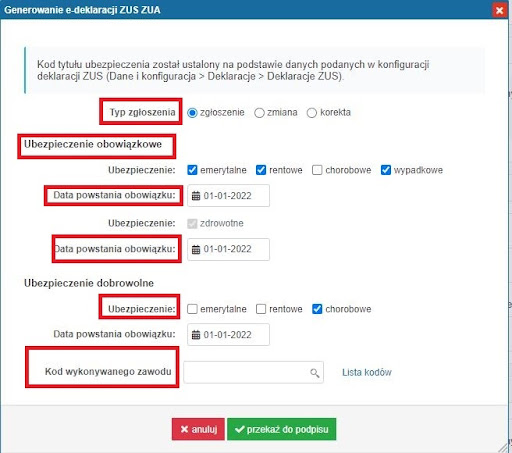The height and width of the screenshot is (453, 512).
Task: Close the ZUS ZUA dialog with the X
Action: [499, 10]
